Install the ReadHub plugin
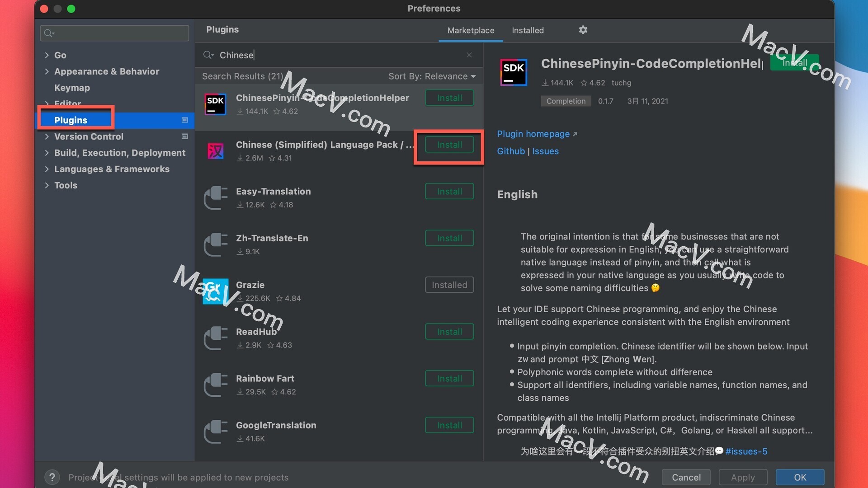Viewport: 868px width, 488px height. tap(449, 332)
